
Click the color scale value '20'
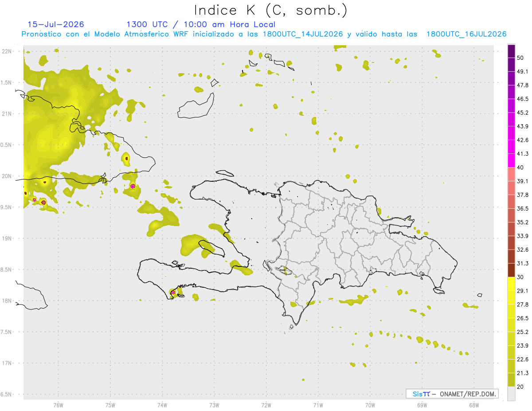521,387
